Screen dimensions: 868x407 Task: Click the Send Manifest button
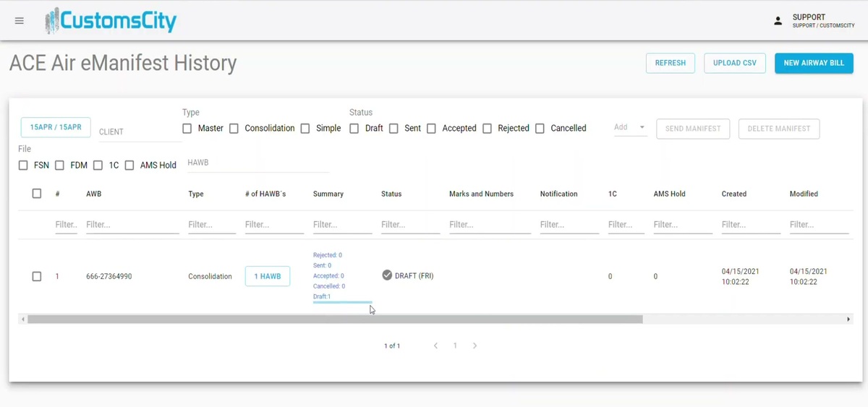(693, 129)
